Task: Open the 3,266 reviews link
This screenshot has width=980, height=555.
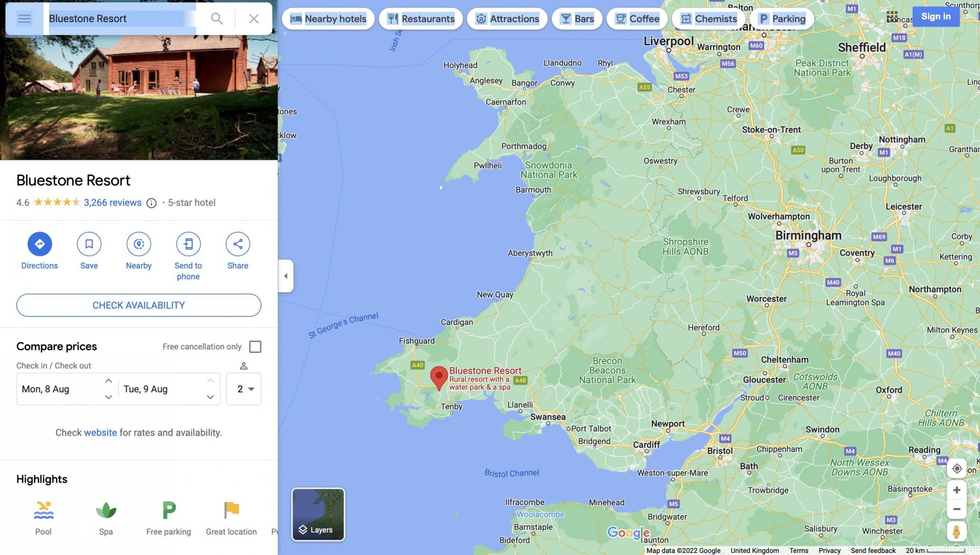Action: coord(112,203)
